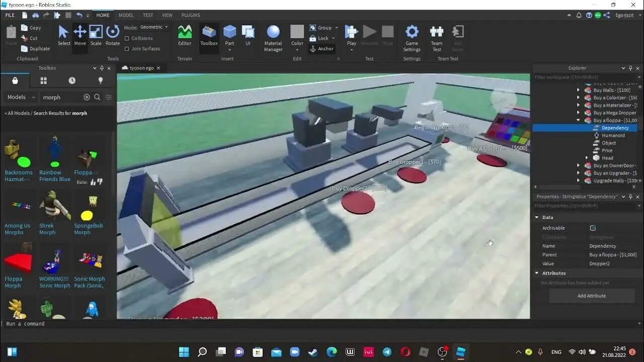Open the Terrain Editor
Image resolution: width=644 pixels, height=362 pixels.
pos(185,35)
